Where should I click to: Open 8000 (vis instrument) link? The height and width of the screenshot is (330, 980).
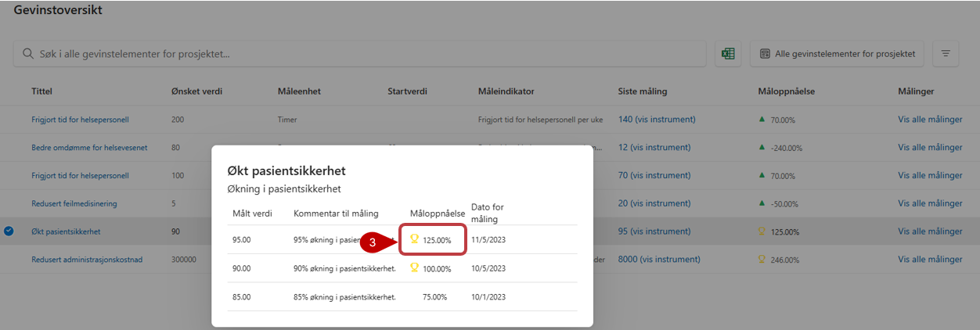pyautogui.click(x=659, y=260)
